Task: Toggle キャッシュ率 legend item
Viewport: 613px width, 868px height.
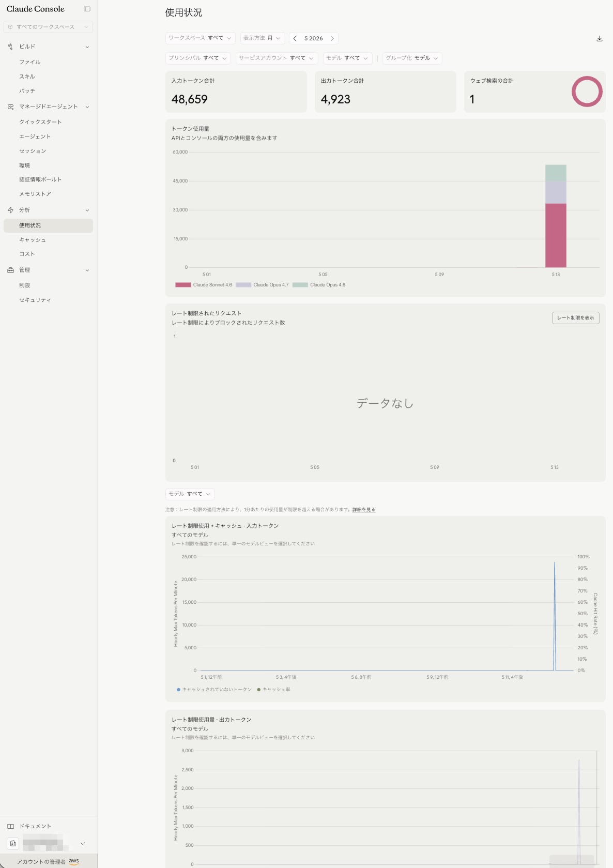Action: pyautogui.click(x=273, y=690)
